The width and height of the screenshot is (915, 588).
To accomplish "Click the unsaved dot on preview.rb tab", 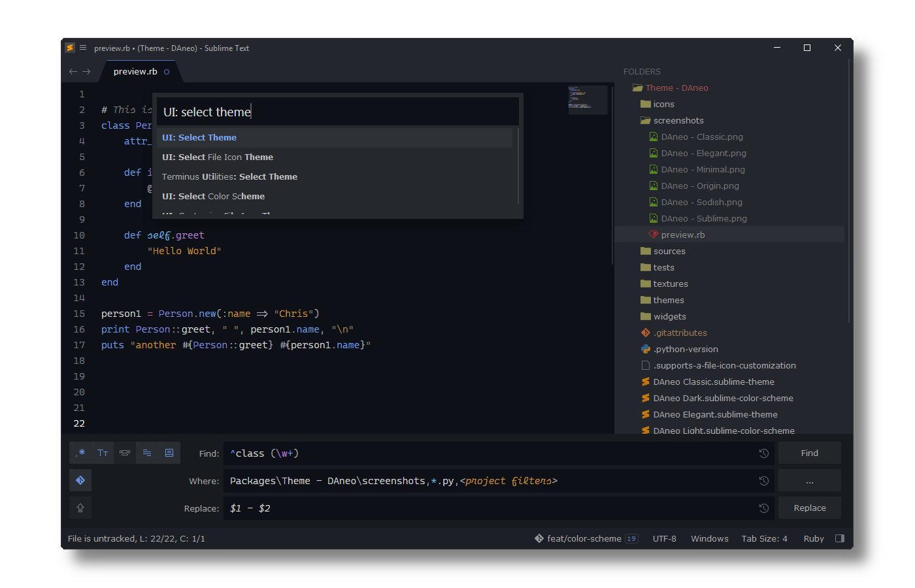I will click(x=167, y=72).
